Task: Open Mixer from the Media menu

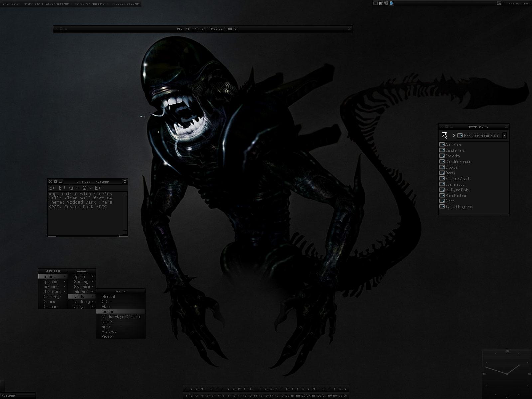Action: click(x=121, y=321)
